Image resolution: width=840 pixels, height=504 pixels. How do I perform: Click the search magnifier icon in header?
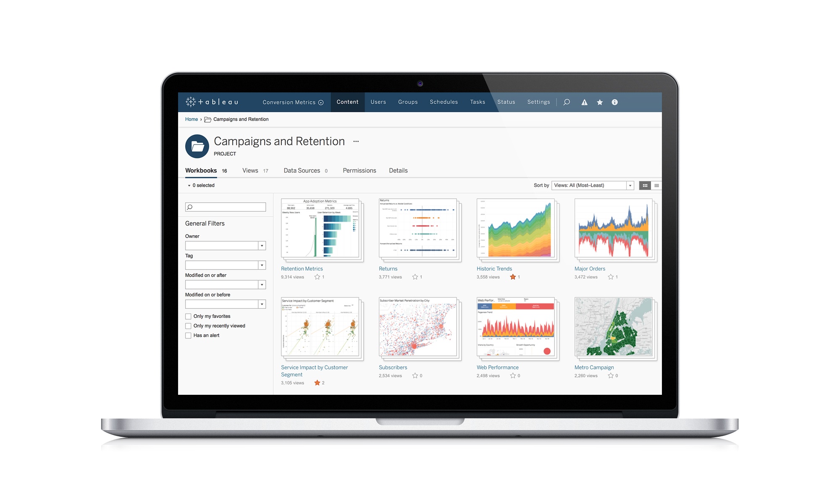click(x=567, y=102)
